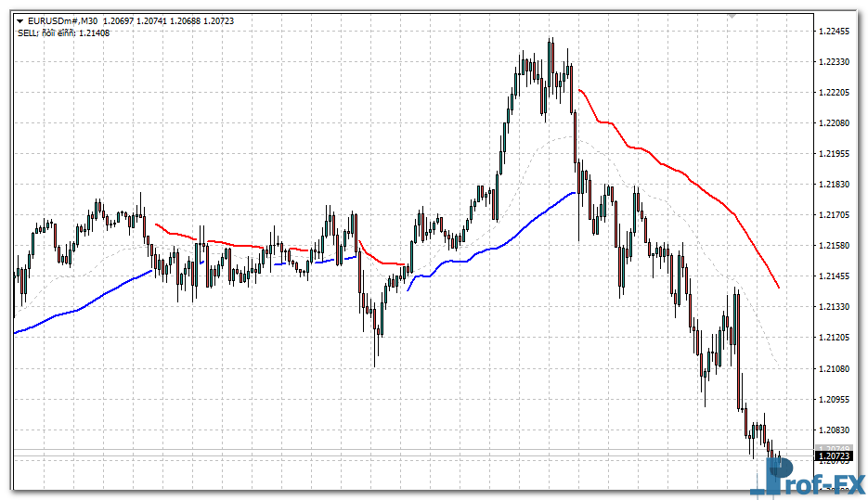This screenshot has height=500, width=868.
Task: Click the 1.22080 price axis label
Action: pos(837,123)
